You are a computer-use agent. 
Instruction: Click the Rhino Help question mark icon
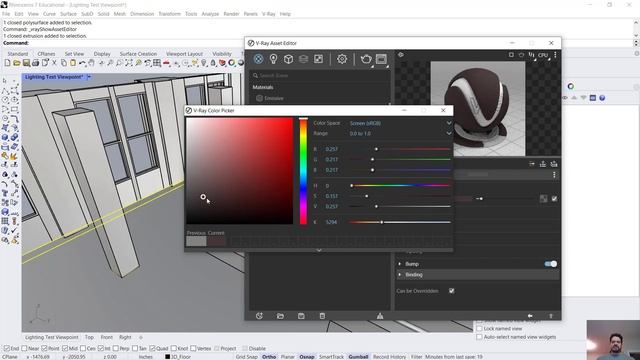click(602, 98)
